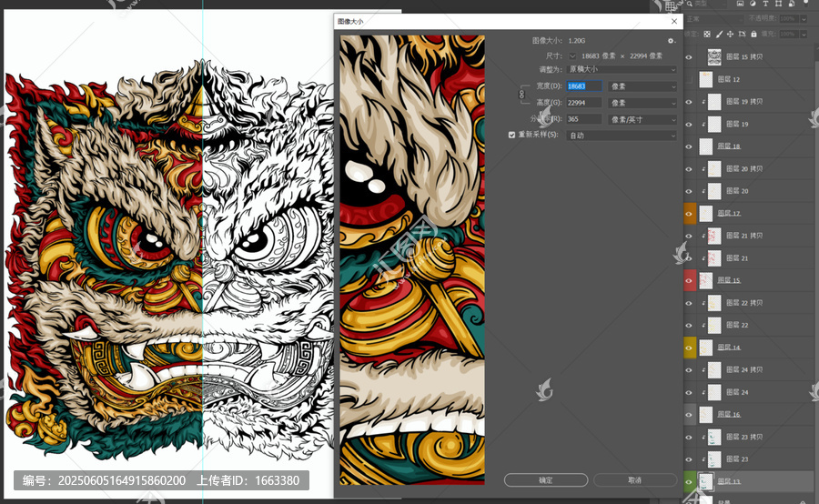Image resolution: width=819 pixels, height=504 pixels.
Task: Click the lion preview in Image Size dialog
Action: [x=412, y=259]
